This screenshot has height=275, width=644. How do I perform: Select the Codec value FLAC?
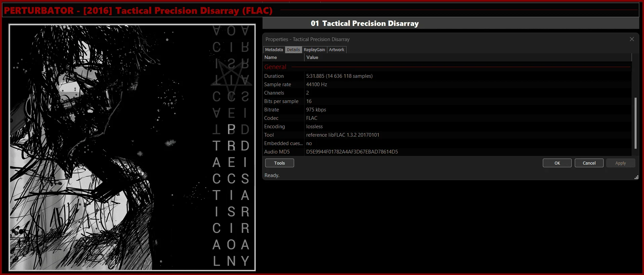(x=312, y=118)
